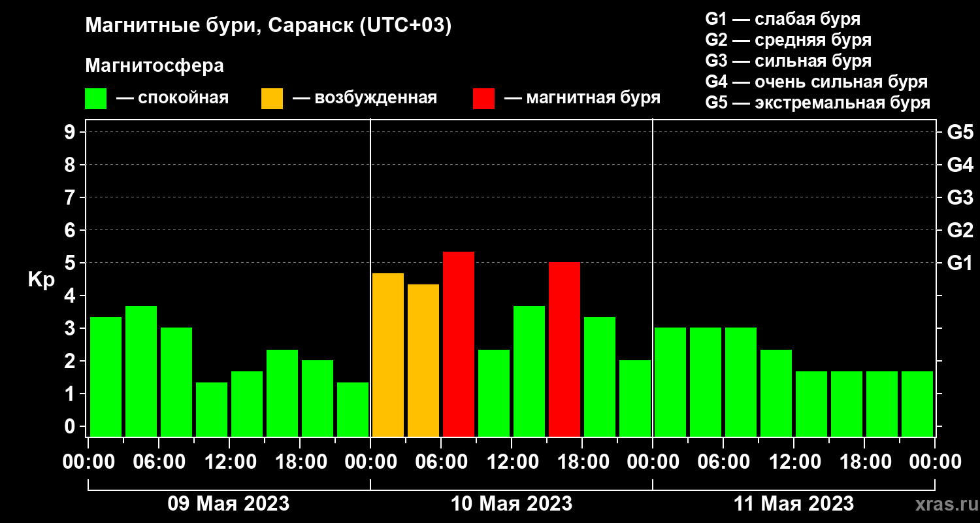Click the '18:00' time label under 09 May

(x=300, y=462)
